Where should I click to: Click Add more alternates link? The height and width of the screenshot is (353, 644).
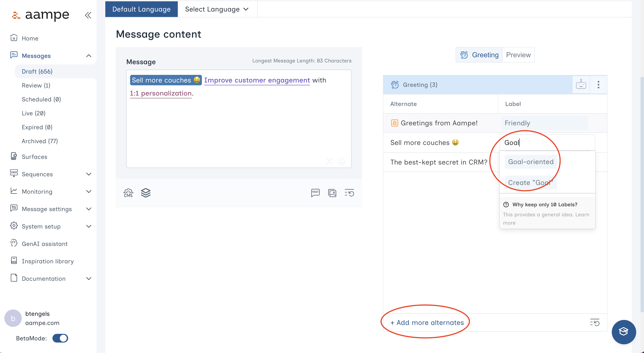427,323
